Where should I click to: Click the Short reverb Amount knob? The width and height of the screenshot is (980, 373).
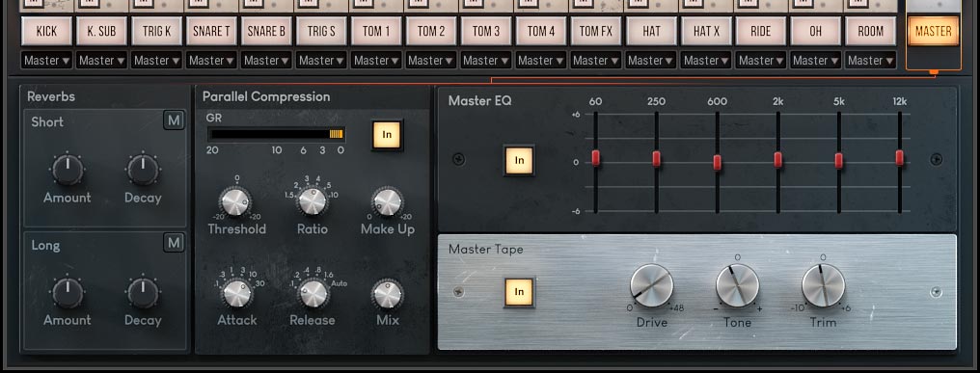[68, 170]
